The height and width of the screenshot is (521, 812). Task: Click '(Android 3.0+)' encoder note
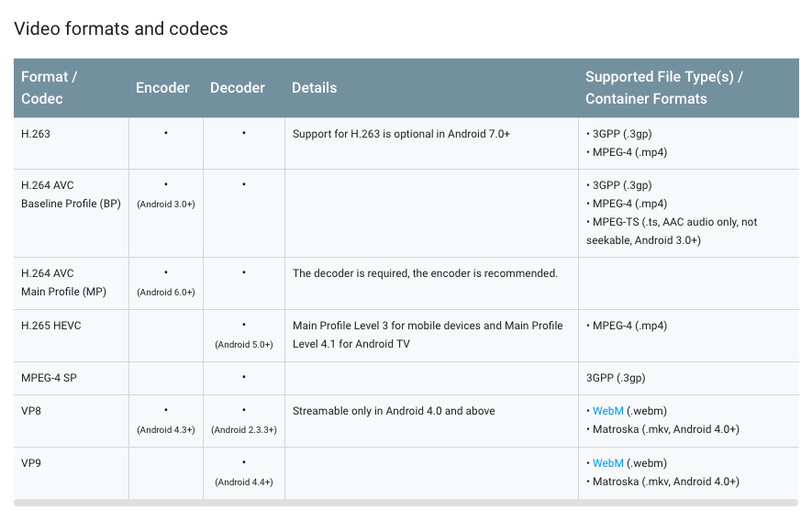click(166, 204)
